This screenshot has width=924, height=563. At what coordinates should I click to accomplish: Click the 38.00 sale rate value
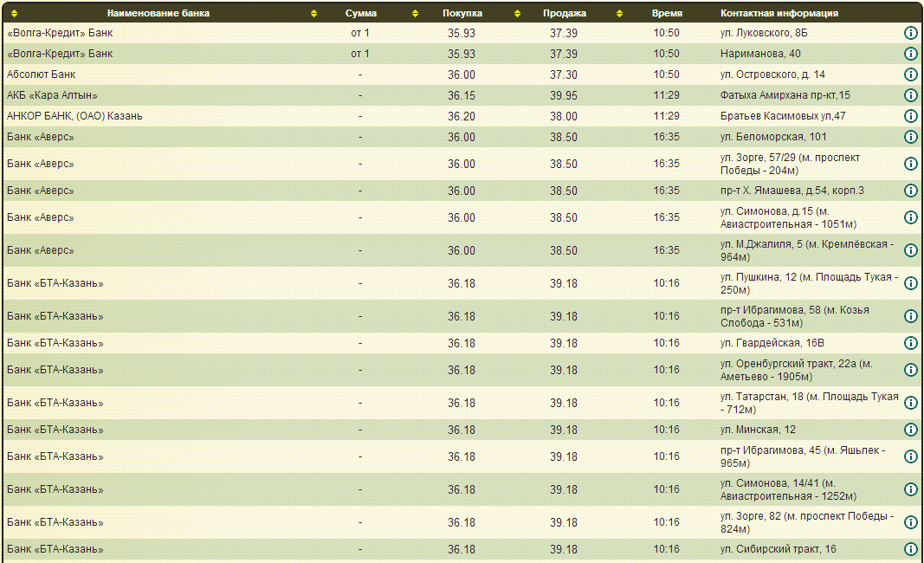(x=564, y=116)
